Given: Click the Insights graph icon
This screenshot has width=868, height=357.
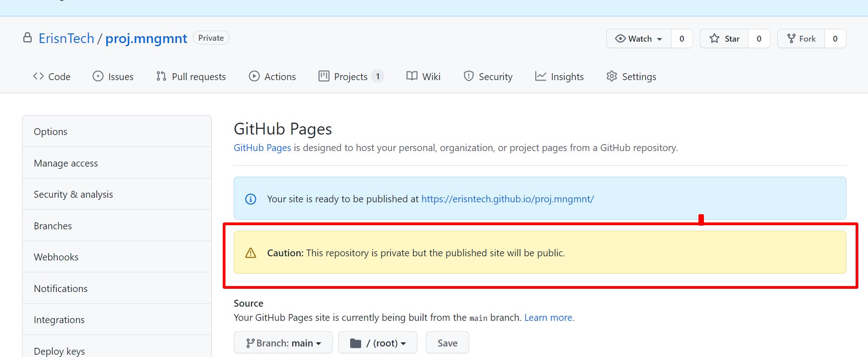Looking at the screenshot, I should [541, 76].
